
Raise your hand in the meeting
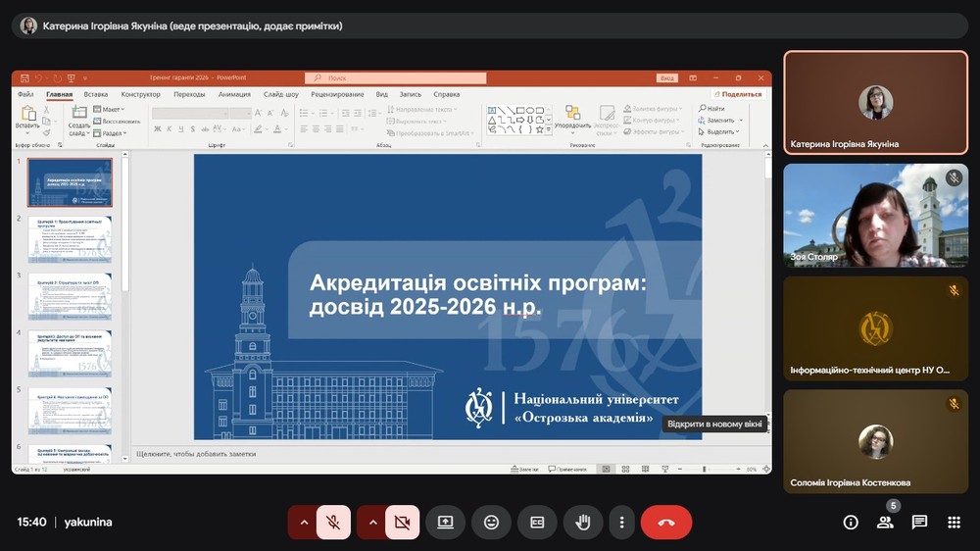[x=583, y=523]
